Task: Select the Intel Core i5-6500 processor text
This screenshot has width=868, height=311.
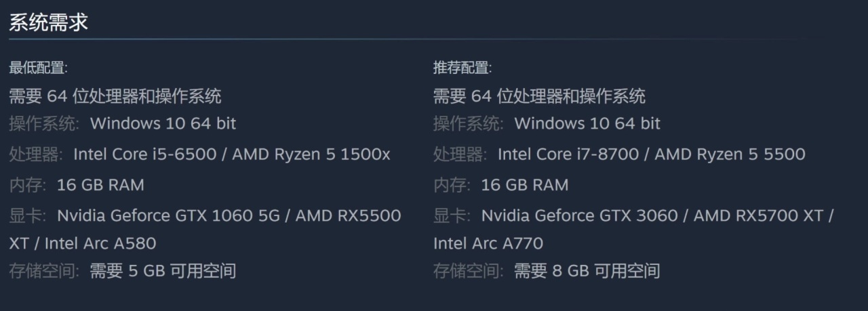Action: tap(144, 154)
